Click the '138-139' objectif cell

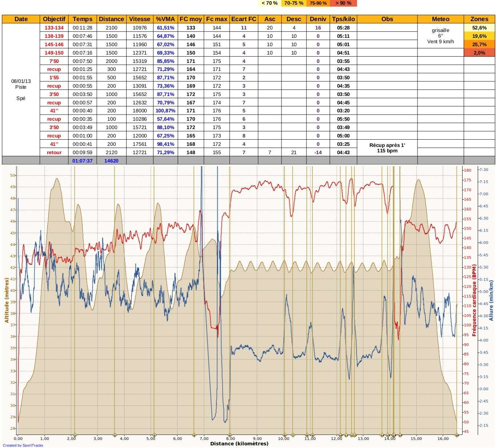(54, 36)
